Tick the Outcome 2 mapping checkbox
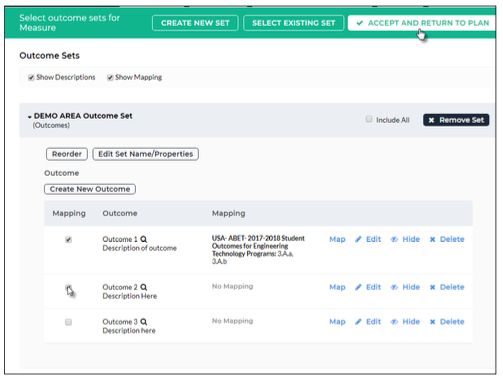 68,287
